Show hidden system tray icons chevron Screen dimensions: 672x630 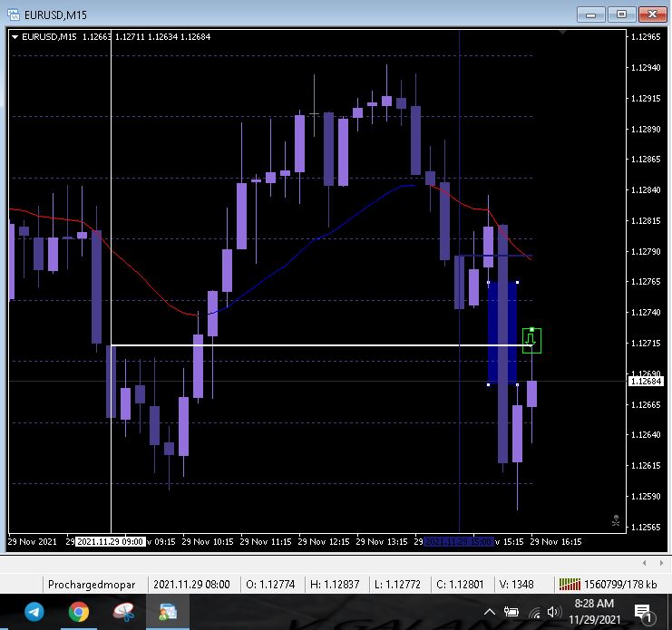click(x=490, y=612)
